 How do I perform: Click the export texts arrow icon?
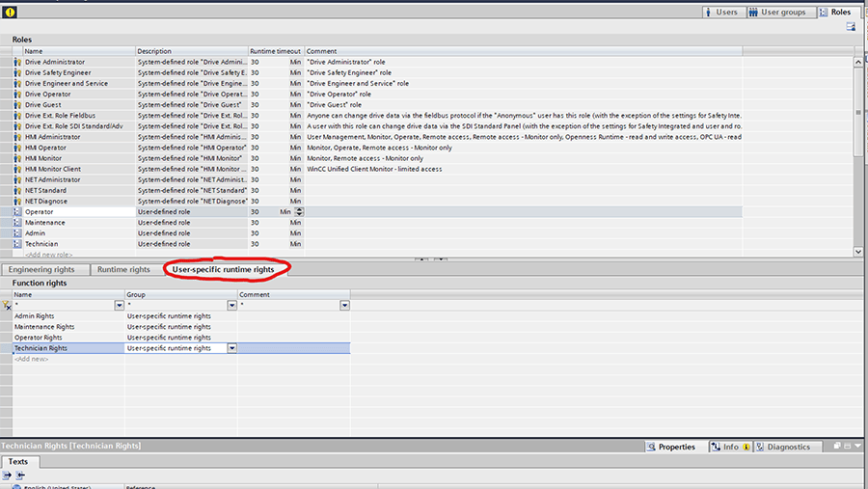click(7, 475)
